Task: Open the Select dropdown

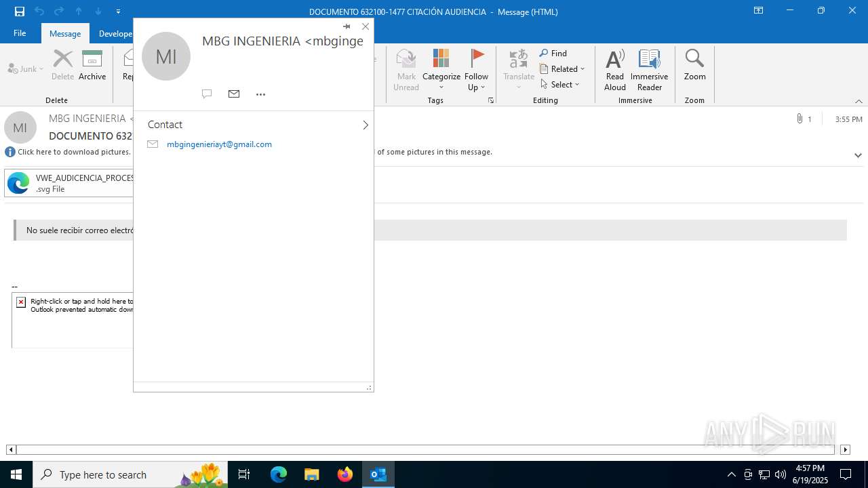Action: 560,85
